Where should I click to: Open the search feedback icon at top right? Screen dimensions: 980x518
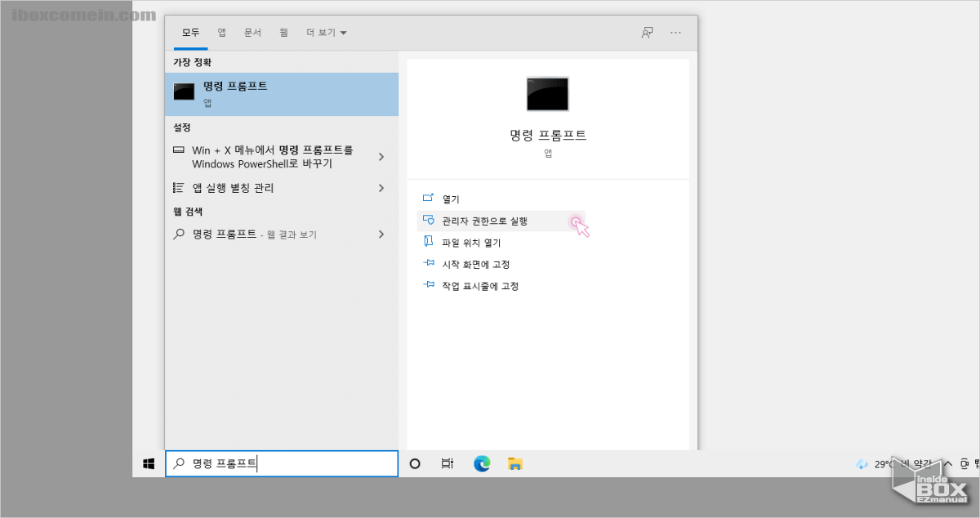point(646,32)
